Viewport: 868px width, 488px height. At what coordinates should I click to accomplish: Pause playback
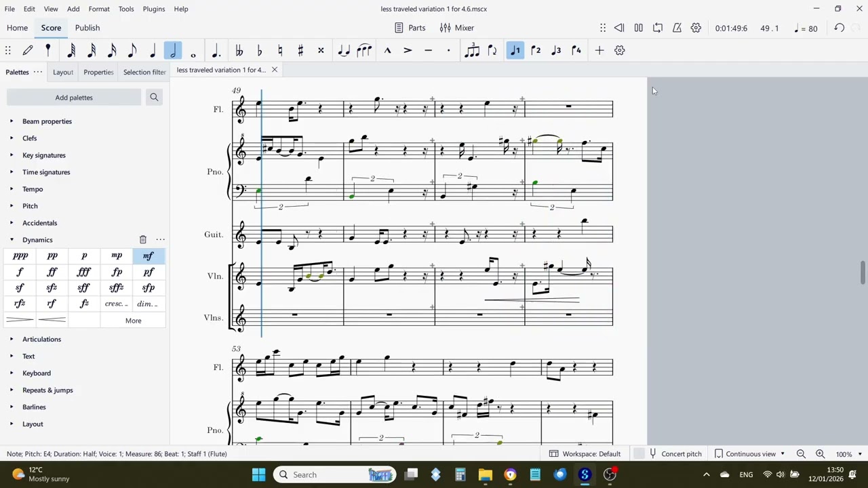(638, 28)
